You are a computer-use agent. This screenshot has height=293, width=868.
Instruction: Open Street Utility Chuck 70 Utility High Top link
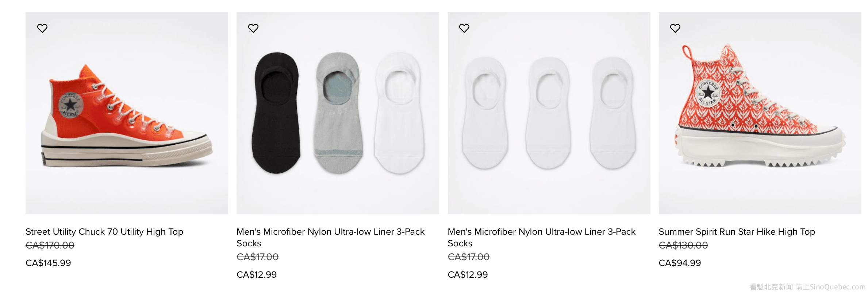[104, 232]
